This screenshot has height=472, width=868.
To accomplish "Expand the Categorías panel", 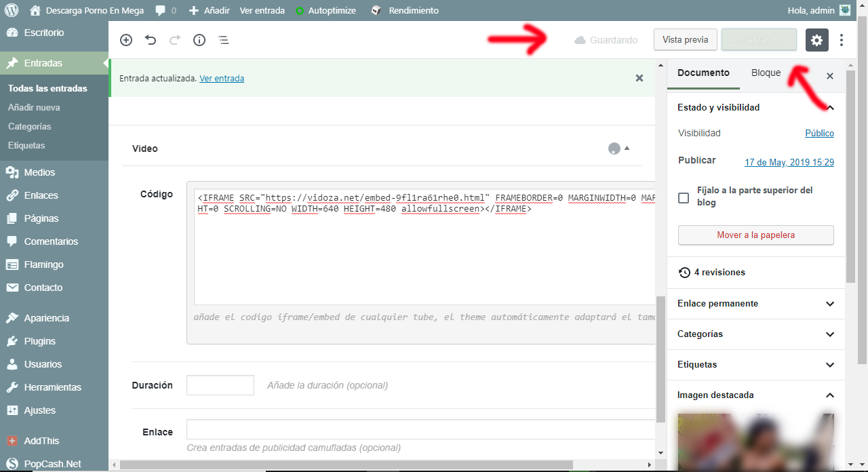I will tap(756, 334).
